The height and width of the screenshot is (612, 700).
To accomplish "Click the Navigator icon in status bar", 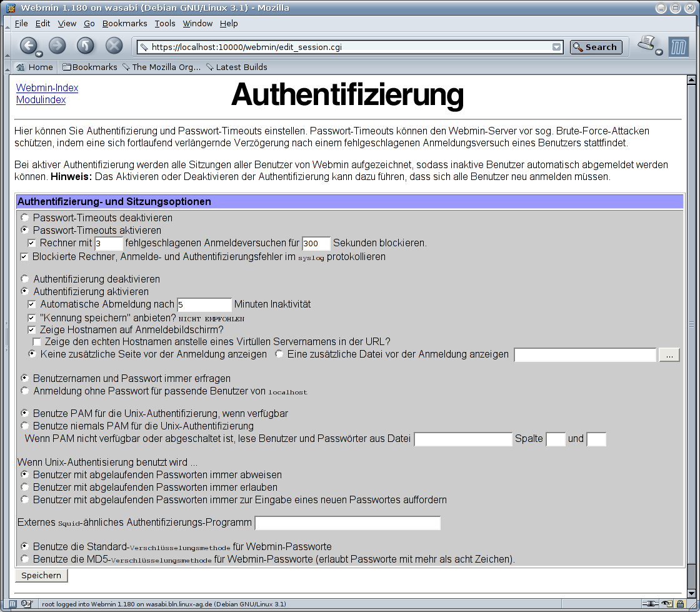I will coord(12,604).
